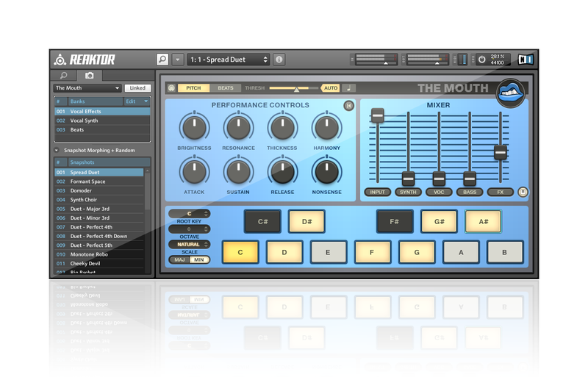Toggle the G# key pad
Viewport: 588px width, 377px height.
439,222
